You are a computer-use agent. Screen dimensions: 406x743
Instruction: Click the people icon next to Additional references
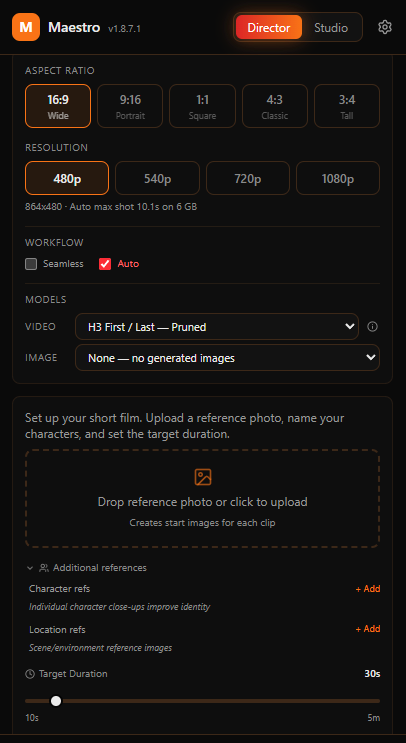(x=44, y=568)
